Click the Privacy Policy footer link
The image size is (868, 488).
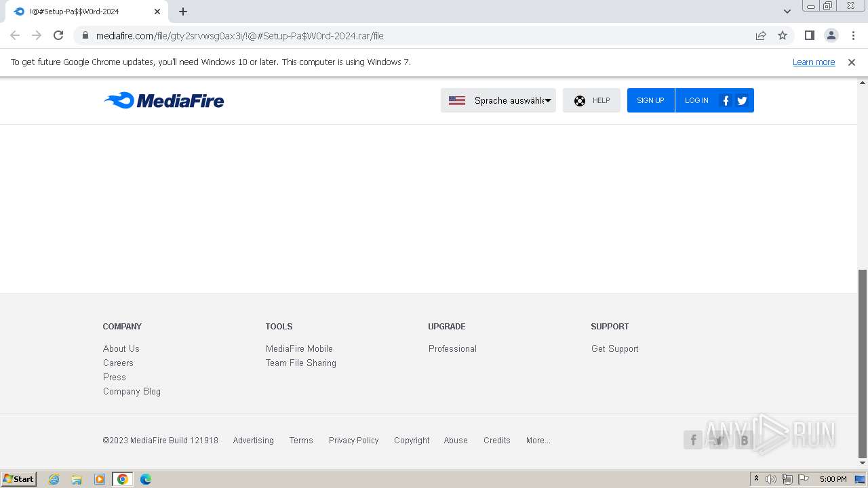tap(354, 440)
